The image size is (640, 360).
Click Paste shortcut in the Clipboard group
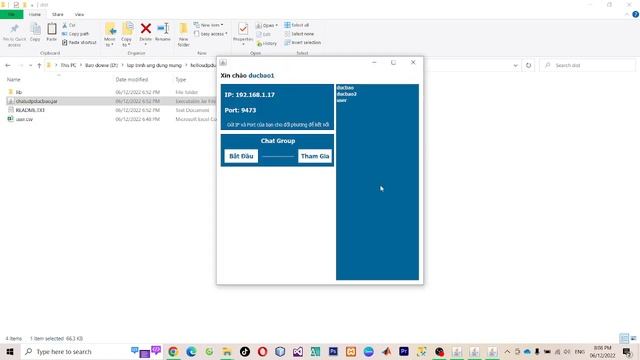click(x=79, y=42)
